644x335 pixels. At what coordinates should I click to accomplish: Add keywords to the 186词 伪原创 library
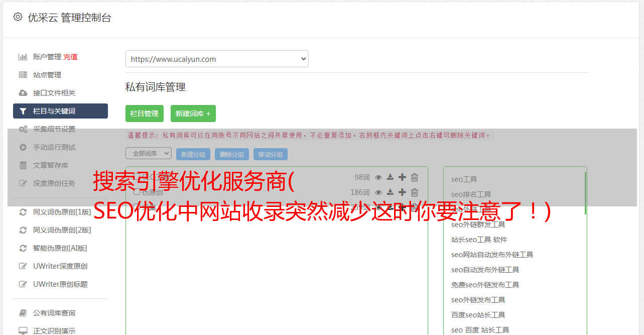[x=402, y=192]
